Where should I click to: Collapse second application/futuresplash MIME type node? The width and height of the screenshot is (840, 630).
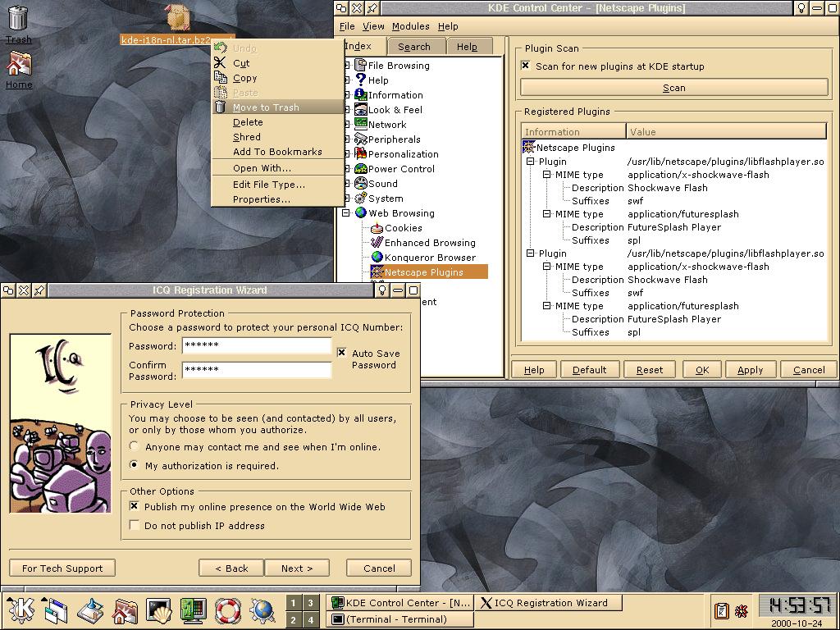tap(546, 305)
